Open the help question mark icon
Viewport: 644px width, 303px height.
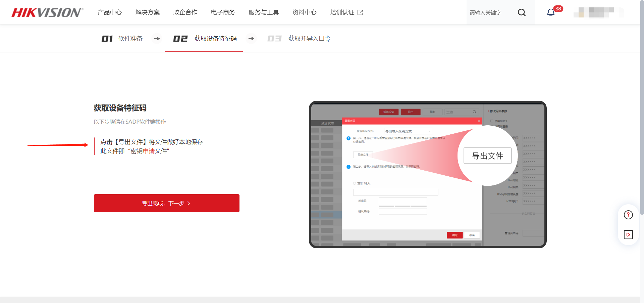[x=628, y=215]
